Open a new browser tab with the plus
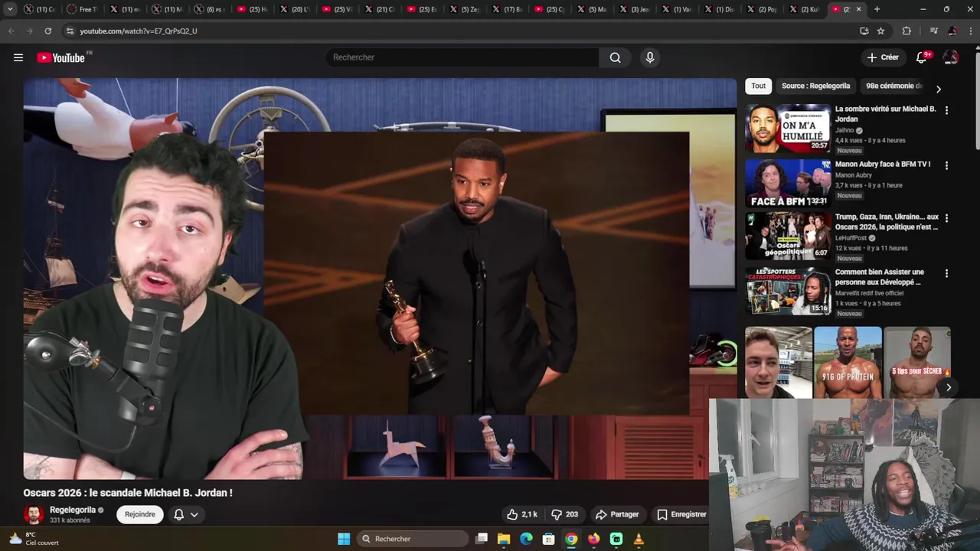Image resolution: width=980 pixels, height=551 pixels. point(877,9)
